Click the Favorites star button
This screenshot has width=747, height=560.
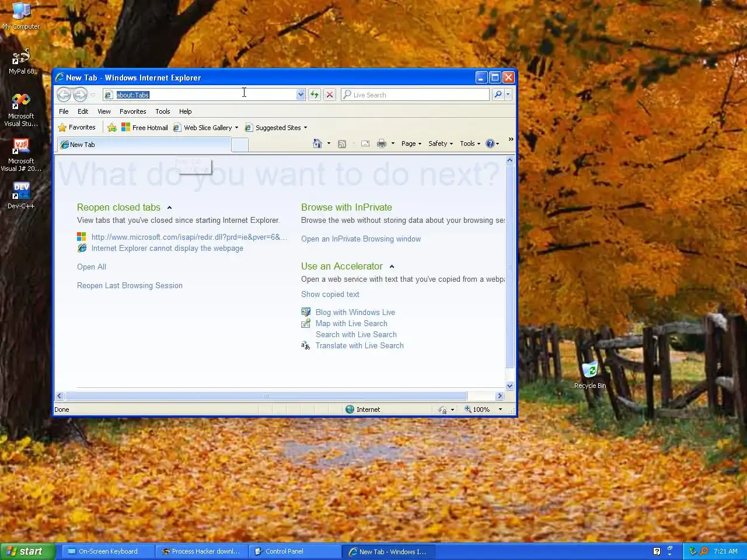(76, 127)
